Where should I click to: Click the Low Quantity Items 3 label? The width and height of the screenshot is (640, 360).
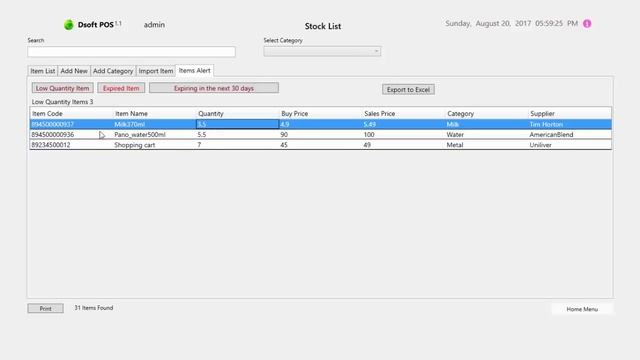pos(62,102)
